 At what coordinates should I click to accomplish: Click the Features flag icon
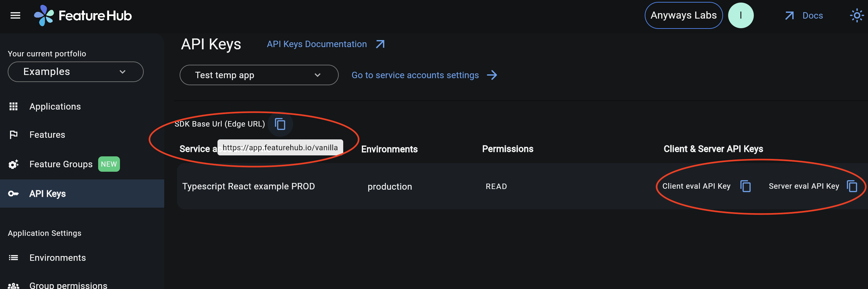point(13,134)
